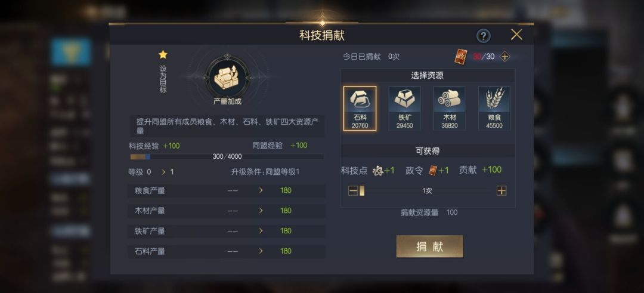Select 木材 wood resource

(450, 109)
